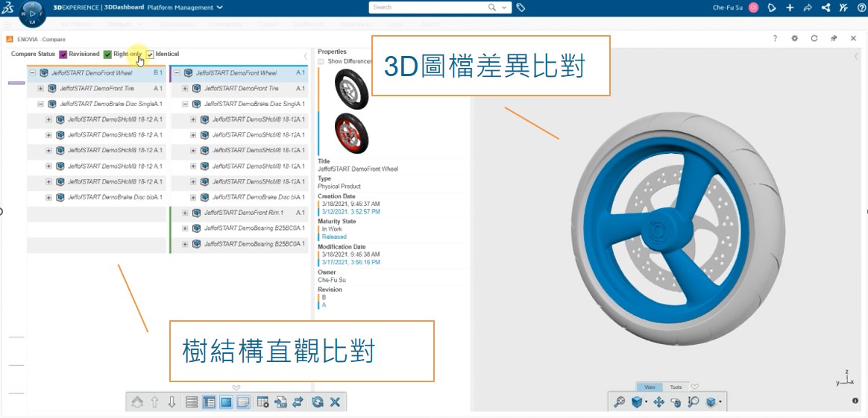Pin the ENOVIA Compare widget
Screen dimensions: 868x418
(834, 38)
